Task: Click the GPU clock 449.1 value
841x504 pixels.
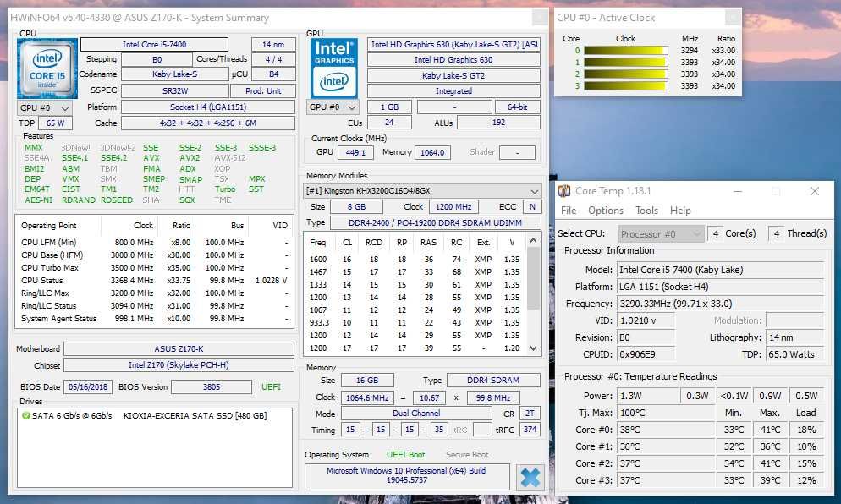Action: tap(355, 153)
